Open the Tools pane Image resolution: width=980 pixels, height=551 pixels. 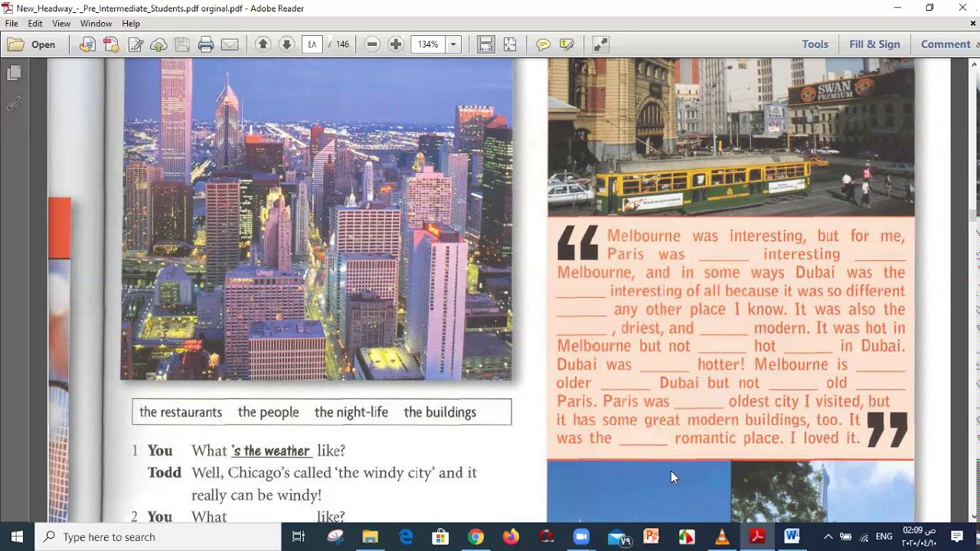click(x=815, y=44)
